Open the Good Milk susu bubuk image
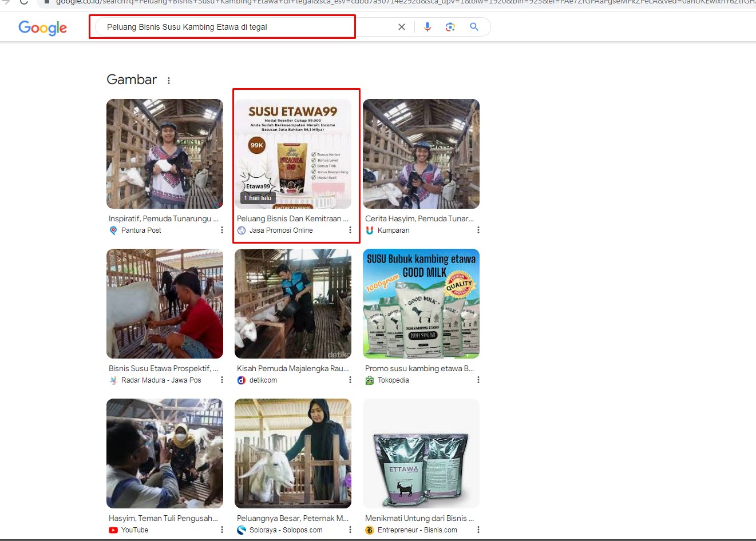756x541 pixels. [421, 304]
